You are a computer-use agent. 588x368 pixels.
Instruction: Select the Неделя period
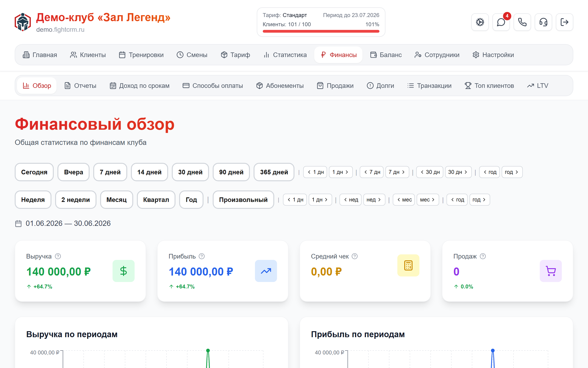33,200
